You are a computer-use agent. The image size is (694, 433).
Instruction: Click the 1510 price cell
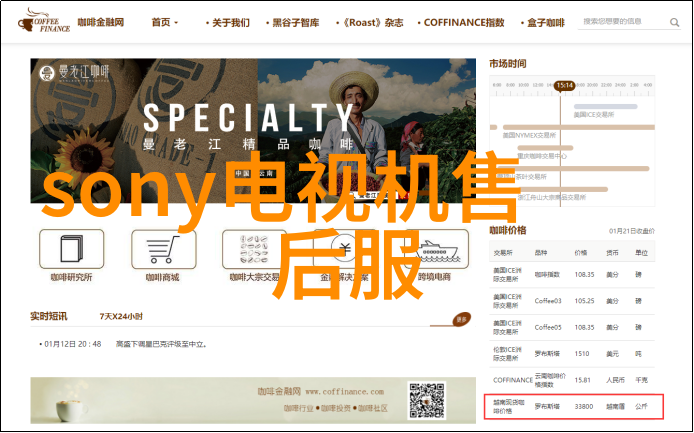coord(582,354)
